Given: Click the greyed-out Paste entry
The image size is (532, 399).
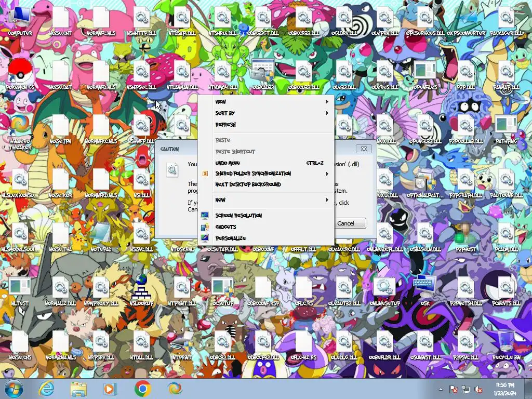Looking at the screenshot, I should point(266,140).
